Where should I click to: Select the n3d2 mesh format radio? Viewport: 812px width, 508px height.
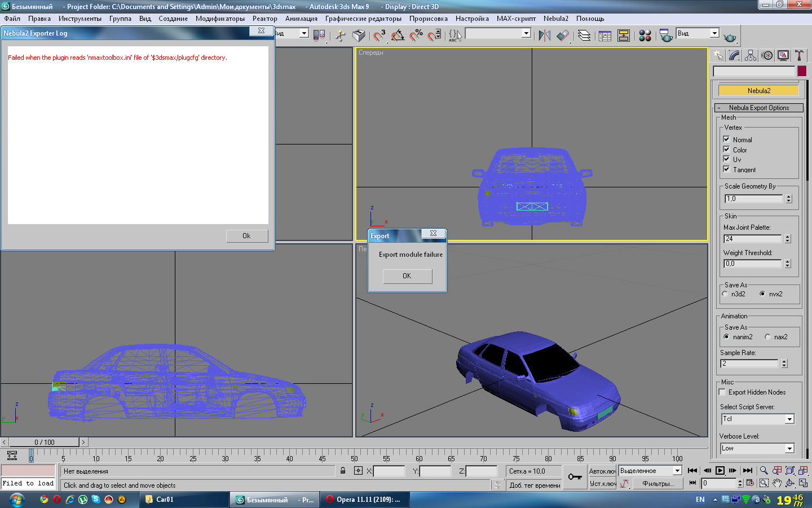725,294
